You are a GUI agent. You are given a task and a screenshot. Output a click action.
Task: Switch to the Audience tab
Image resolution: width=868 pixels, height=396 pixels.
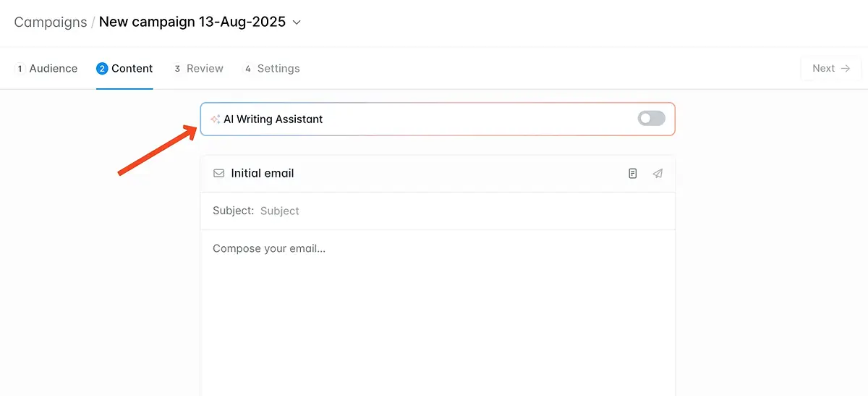pos(53,69)
